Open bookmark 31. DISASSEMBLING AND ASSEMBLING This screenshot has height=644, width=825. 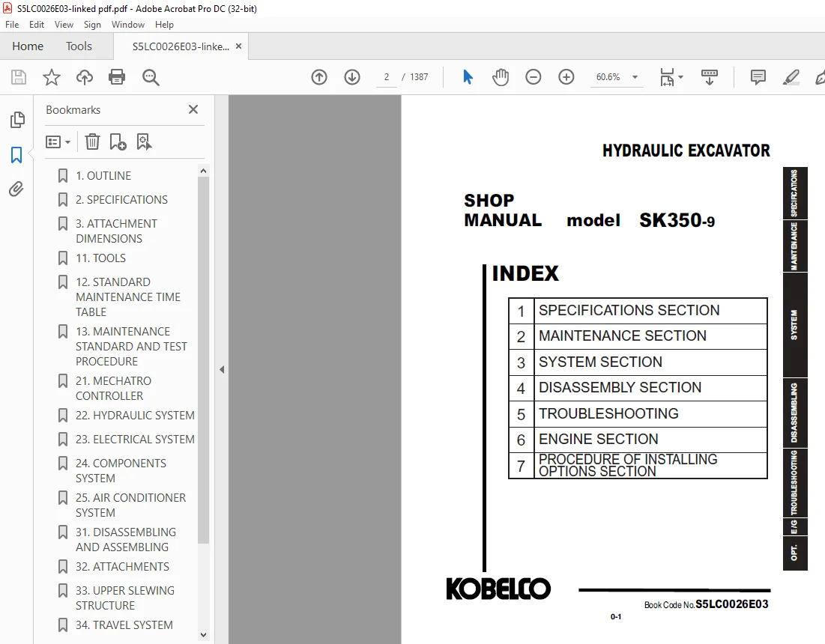point(126,540)
